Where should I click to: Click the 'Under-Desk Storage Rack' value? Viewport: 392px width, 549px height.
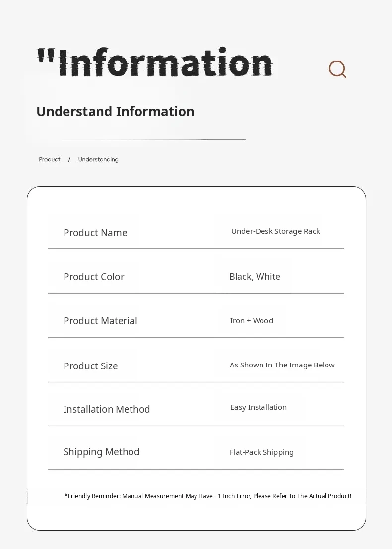pyautogui.click(x=275, y=231)
